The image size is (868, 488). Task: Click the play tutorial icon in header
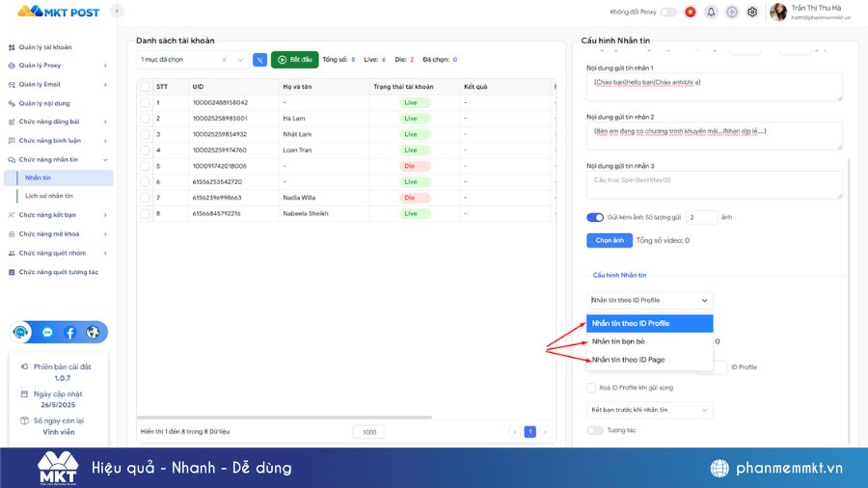pyautogui.click(x=732, y=12)
